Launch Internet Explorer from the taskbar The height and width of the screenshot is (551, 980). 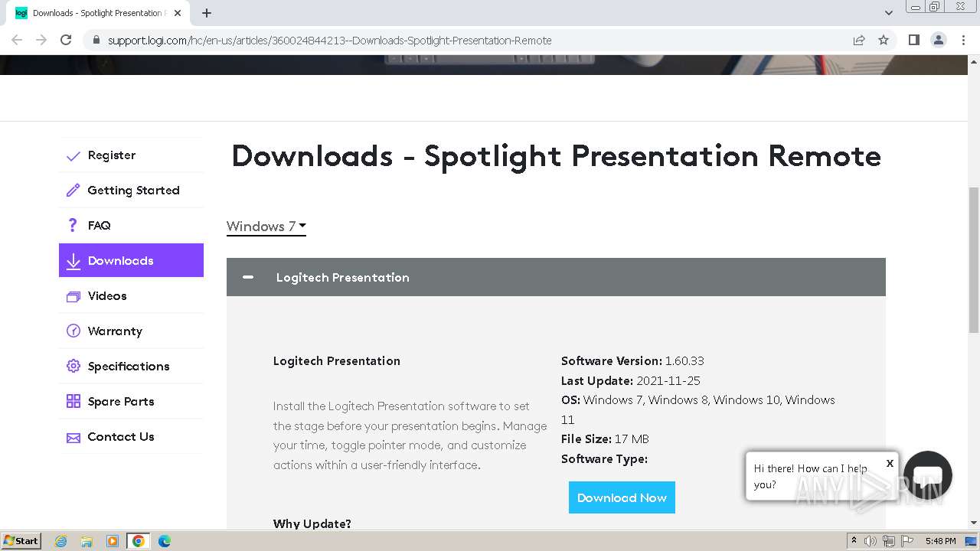[x=61, y=541]
